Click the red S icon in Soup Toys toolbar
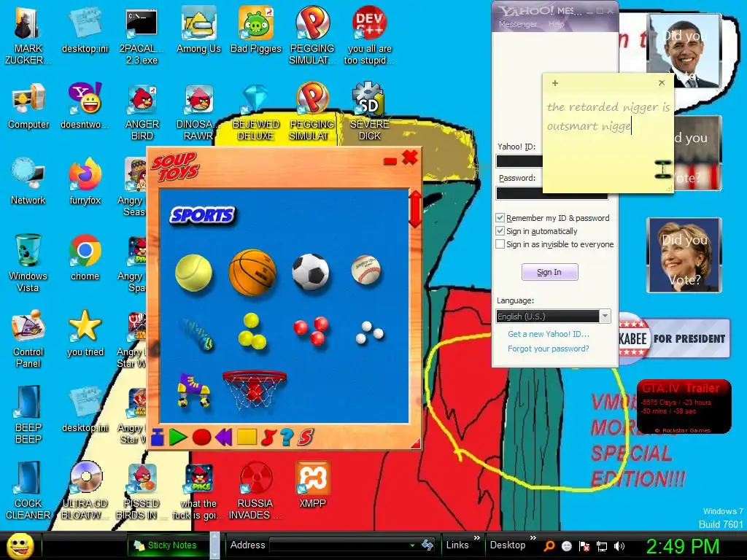This screenshot has height=560, width=747. [306, 437]
